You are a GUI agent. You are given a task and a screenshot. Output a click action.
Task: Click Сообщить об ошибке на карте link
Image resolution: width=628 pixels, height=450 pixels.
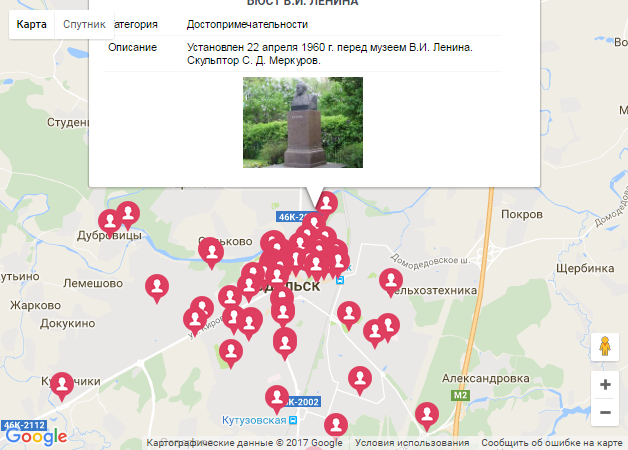pyautogui.click(x=552, y=443)
